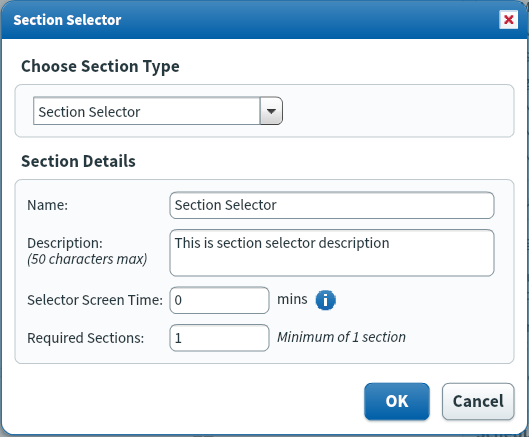Screen dimensions: 529x437
Task: Expand the section type dropdown arrow
Action: pyautogui.click(x=271, y=111)
